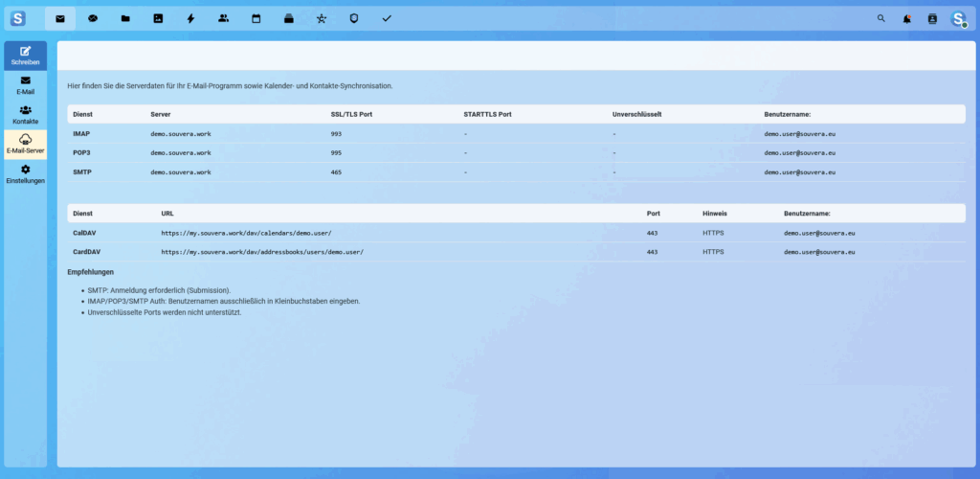Open the Contacts app in top bar
This screenshot has width=980, height=479.
tap(223, 18)
